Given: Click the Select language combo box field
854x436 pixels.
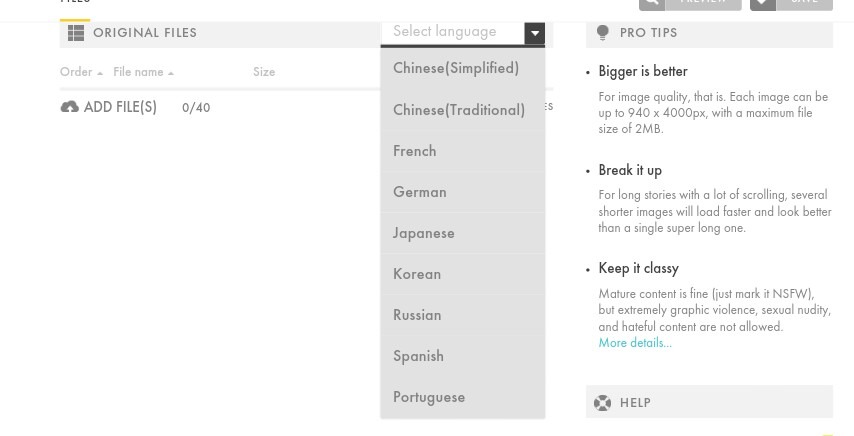Looking at the screenshot, I should click(x=452, y=32).
